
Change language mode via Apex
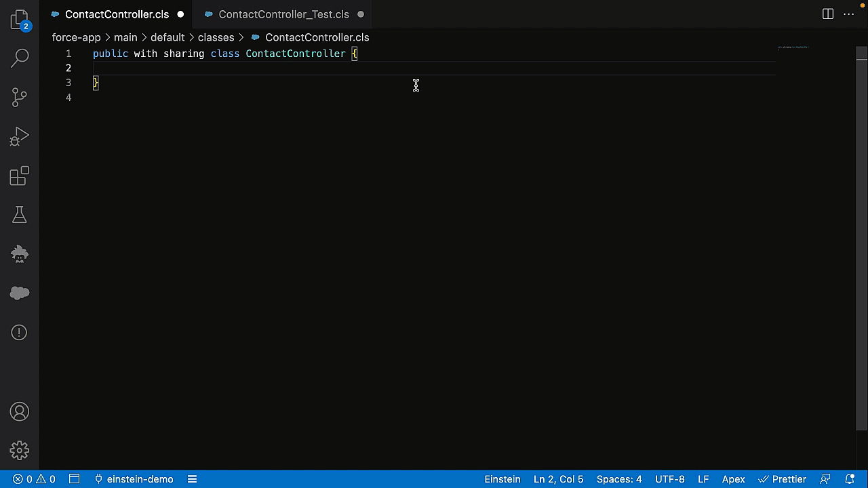(x=733, y=479)
